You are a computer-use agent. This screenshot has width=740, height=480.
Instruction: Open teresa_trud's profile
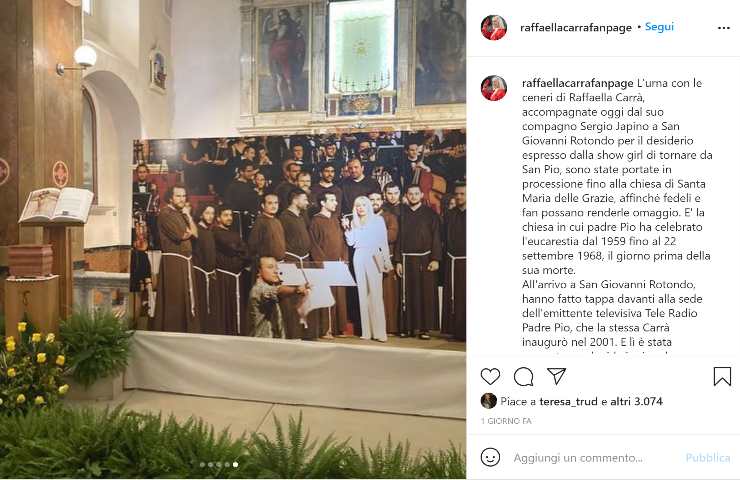click(569, 402)
